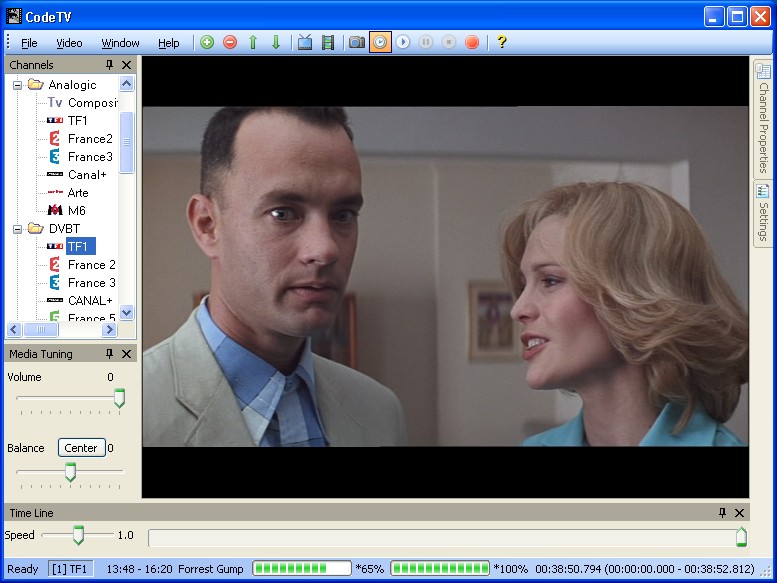Select the Analogic folder node
777x583 pixels.
(72, 85)
